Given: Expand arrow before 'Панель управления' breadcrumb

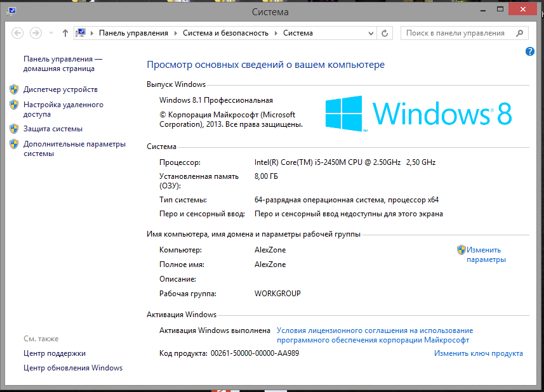Looking at the screenshot, I should tap(92, 33).
